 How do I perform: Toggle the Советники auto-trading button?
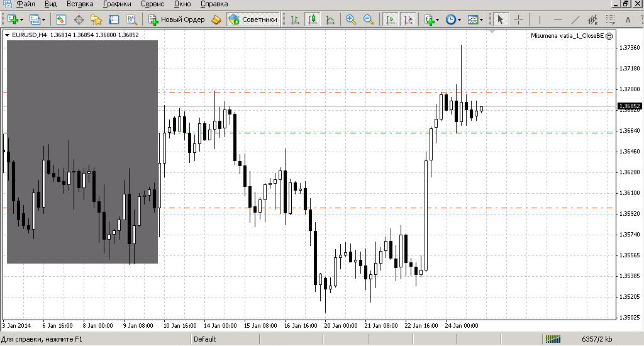click(x=253, y=20)
